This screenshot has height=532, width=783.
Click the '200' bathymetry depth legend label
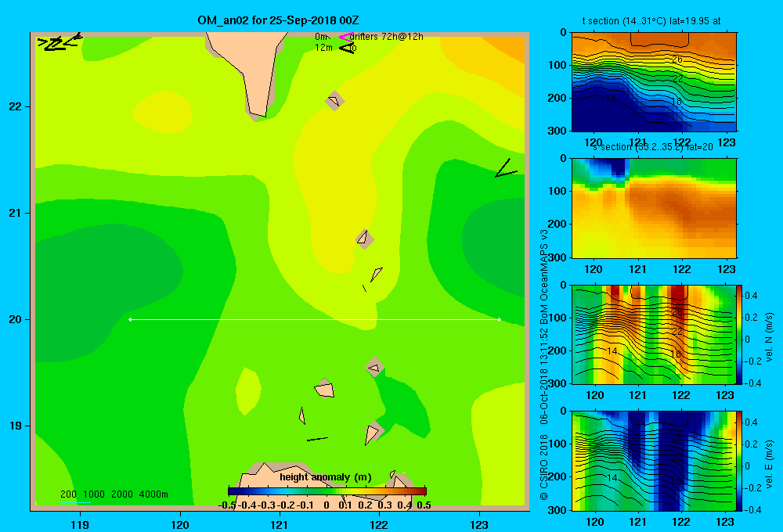click(68, 494)
